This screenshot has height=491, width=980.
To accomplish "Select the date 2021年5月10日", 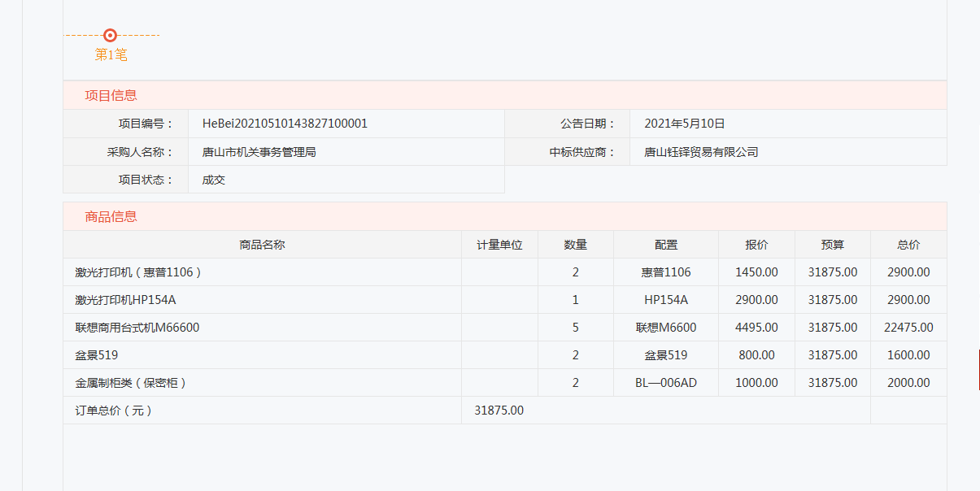I will click(x=685, y=124).
